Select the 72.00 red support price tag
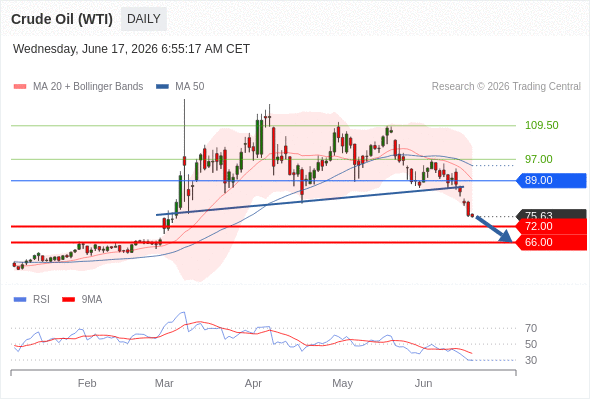590x400 pixels. point(551,227)
